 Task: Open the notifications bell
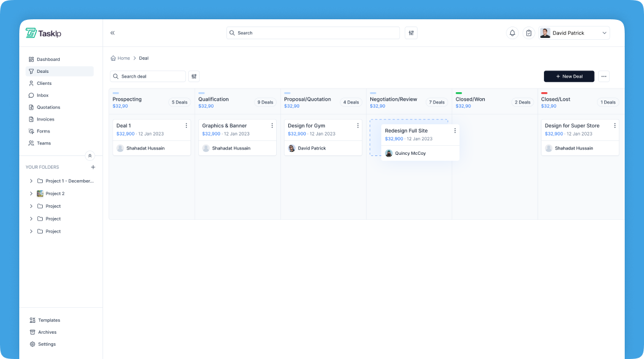coord(512,33)
